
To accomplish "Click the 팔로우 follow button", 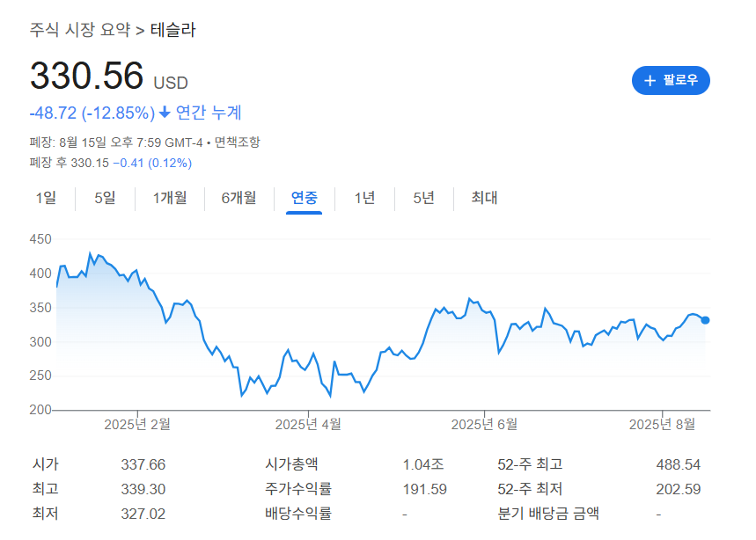I will (671, 80).
